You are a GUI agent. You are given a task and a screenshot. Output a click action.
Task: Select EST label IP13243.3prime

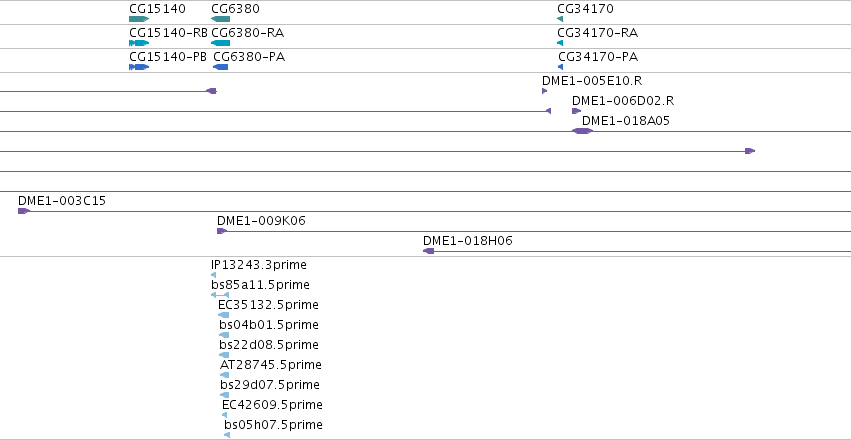point(259,265)
